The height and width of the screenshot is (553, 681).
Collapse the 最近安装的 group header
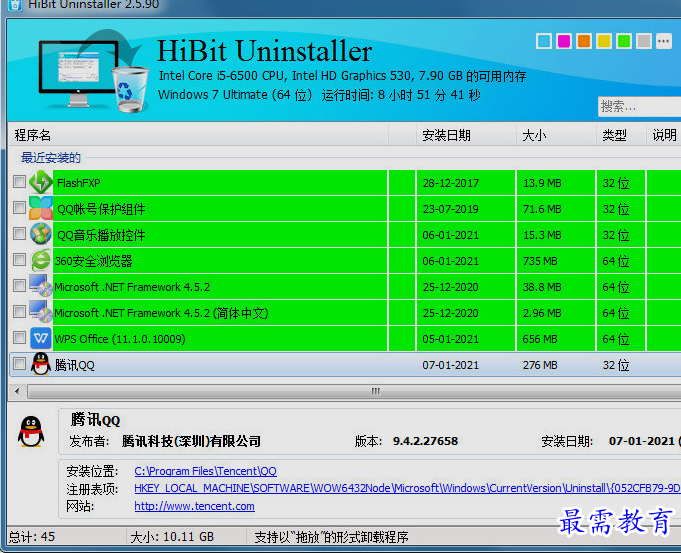click(x=51, y=157)
